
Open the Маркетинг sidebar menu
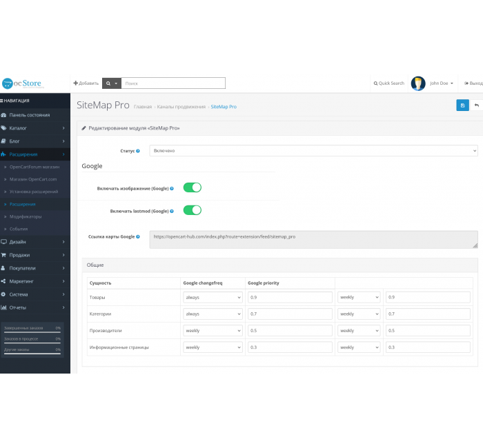(34, 281)
